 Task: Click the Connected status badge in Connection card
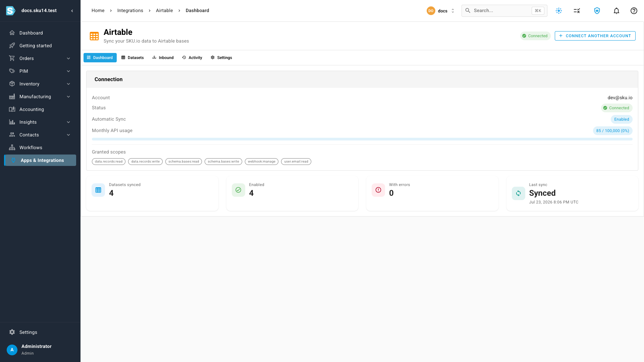coord(616,108)
